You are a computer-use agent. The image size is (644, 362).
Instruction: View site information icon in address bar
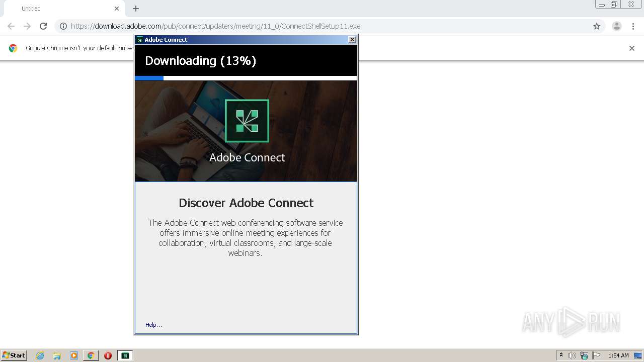[x=63, y=26]
